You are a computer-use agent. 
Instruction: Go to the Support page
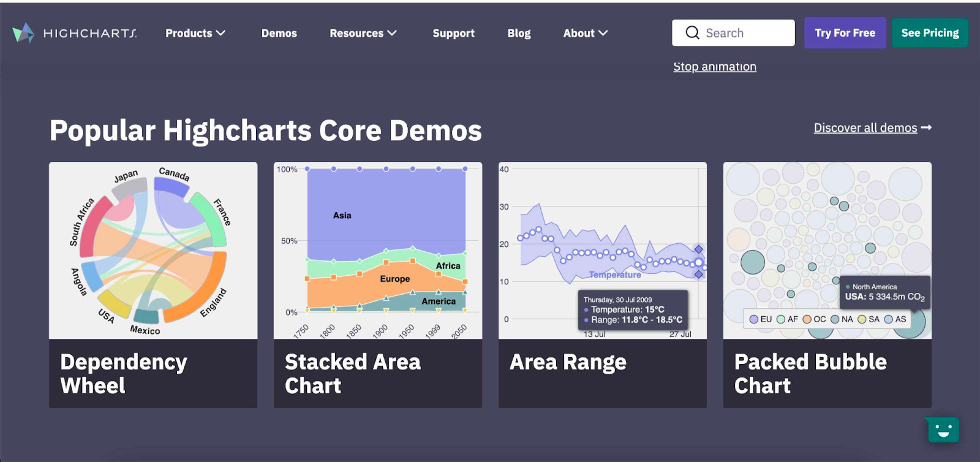(453, 33)
